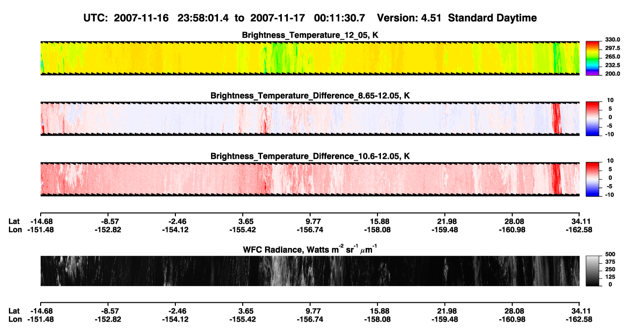Image resolution: width=644 pixels, height=330 pixels.
Task: Click the 500 label on the WFC colorbar
Action: point(610,254)
